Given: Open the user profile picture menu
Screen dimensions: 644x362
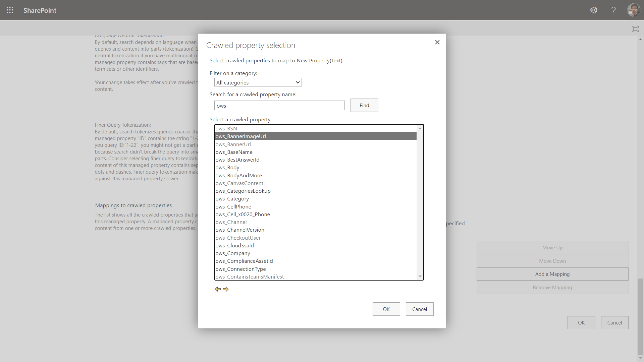Looking at the screenshot, I should click(633, 10).
